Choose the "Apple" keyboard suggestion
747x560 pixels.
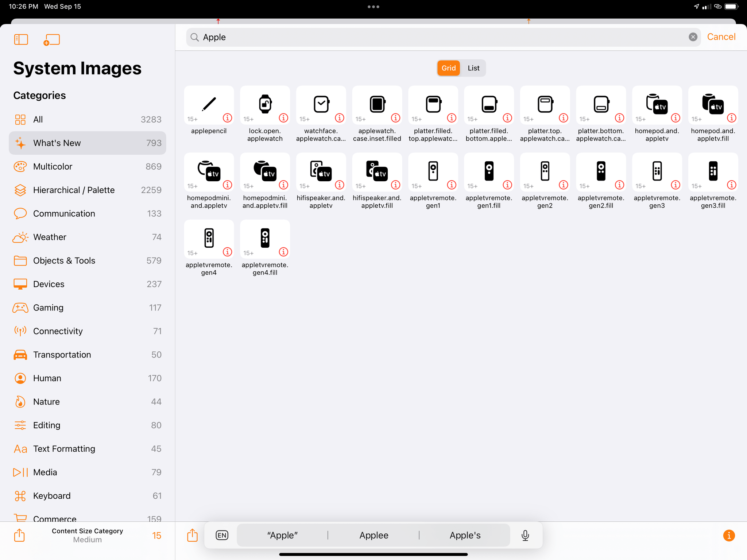(282, 535)
